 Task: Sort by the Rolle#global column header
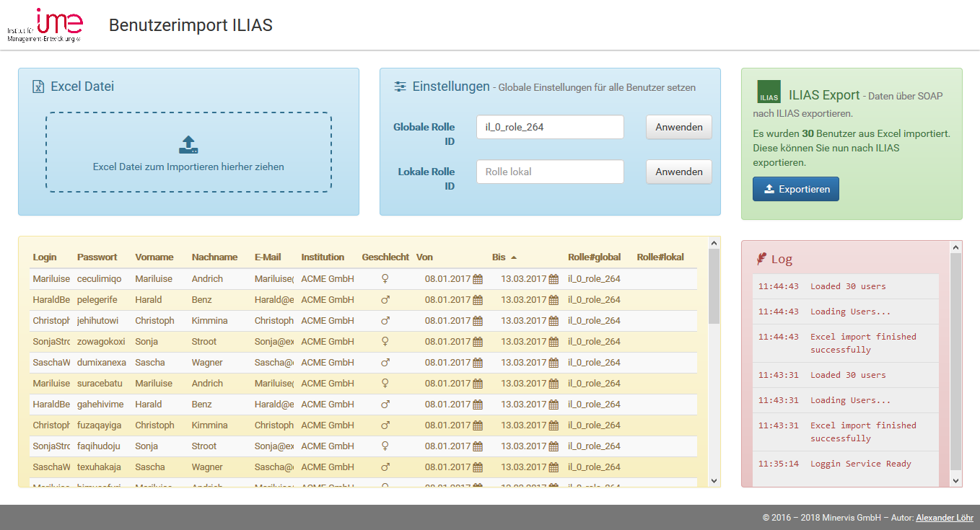(x=595, y=257)
